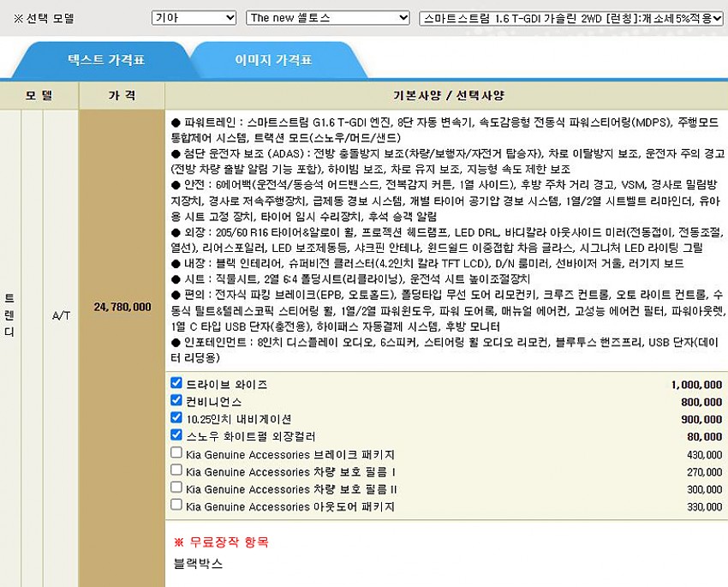Expand the The new 셀토스 model dropdown

point(328,18)
